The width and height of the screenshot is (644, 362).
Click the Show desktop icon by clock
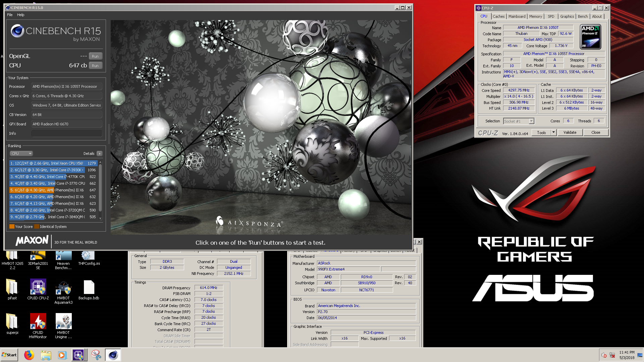(640, 355)
